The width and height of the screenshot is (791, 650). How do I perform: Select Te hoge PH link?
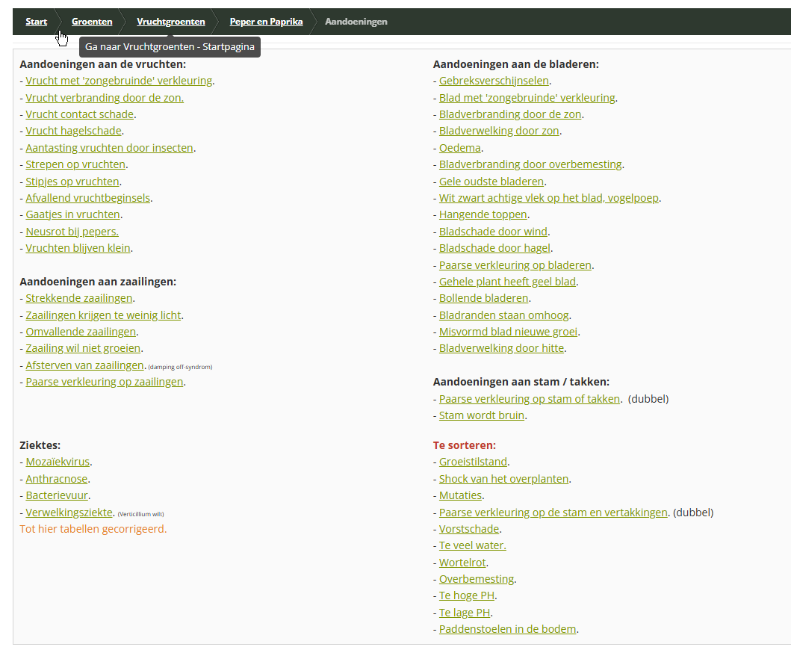click(467, 596)
